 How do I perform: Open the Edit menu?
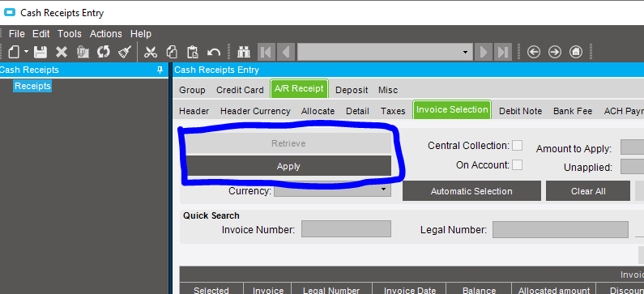pyautogui.click(x=41, y=34)
